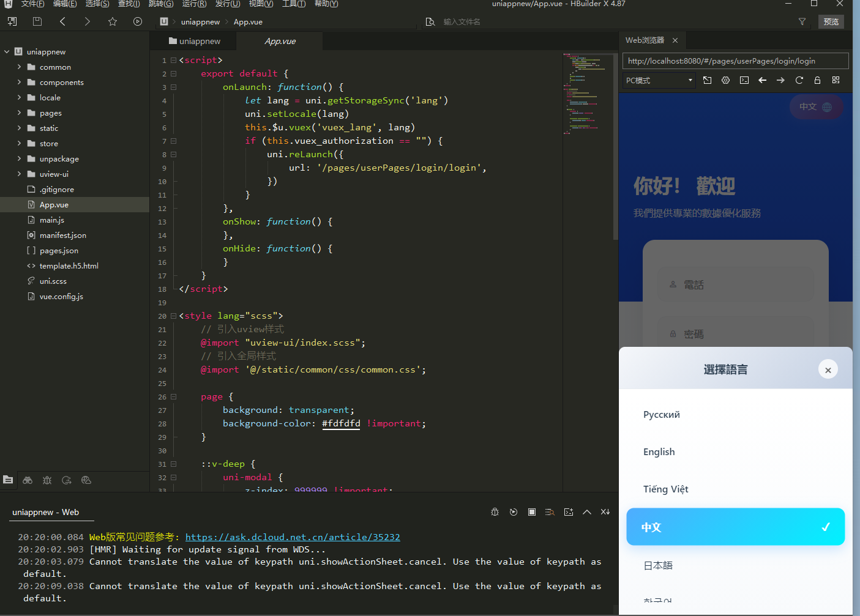
Task: Expand the uview-ui folder
Action: click(x=19, y=174)
